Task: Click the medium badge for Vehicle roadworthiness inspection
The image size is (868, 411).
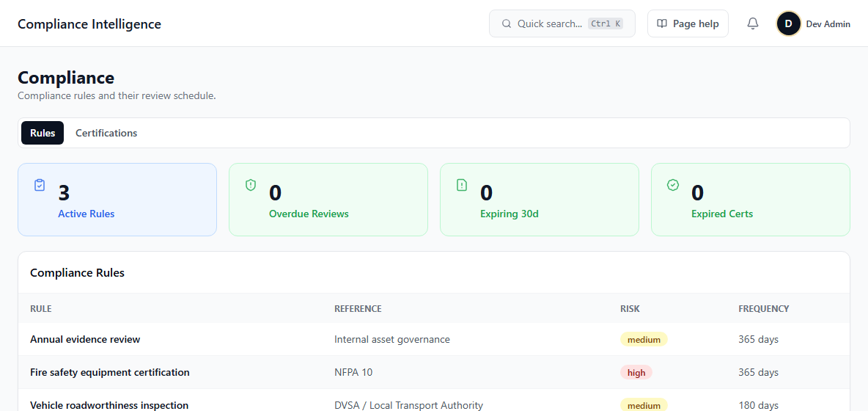Action: (644, 405)
